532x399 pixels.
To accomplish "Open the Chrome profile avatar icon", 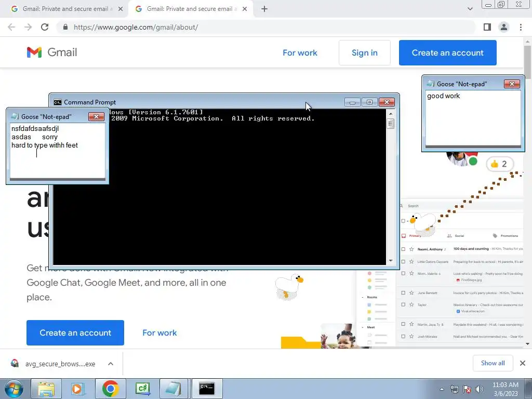I will [504, 27].
